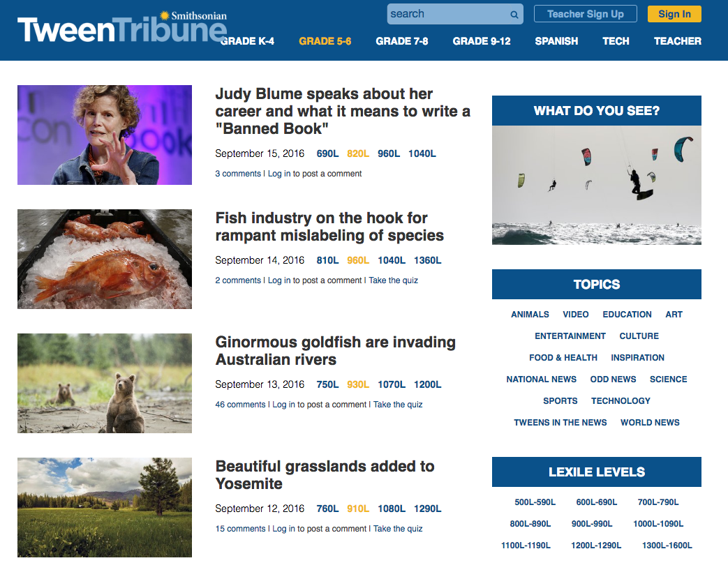View the 3 comments link
The width and height of the screenshot is (728, 579).
click(x=238, y=174)
